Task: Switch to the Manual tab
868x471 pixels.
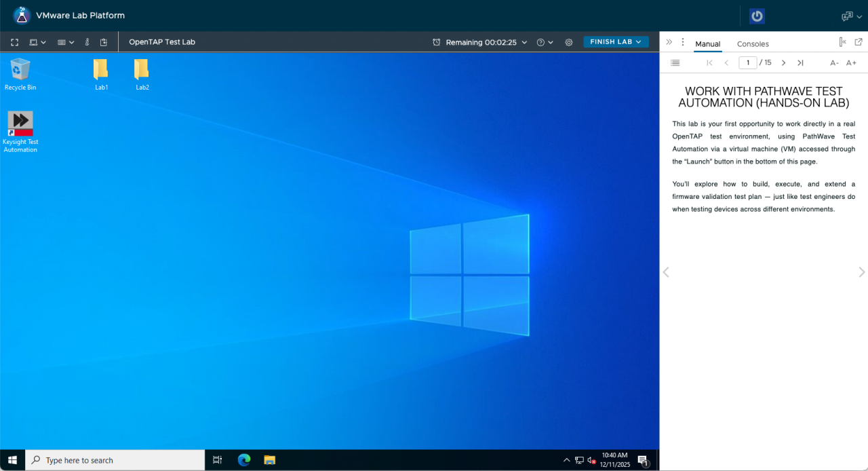Action: point(707,44)
